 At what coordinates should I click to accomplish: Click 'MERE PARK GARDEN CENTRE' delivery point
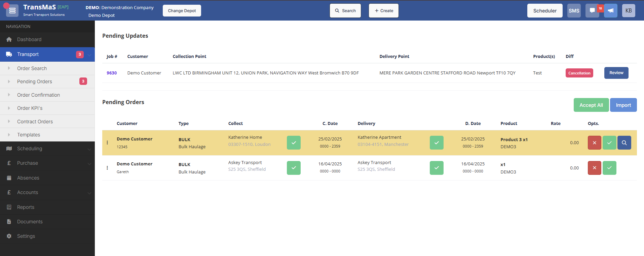click(448, 73)
